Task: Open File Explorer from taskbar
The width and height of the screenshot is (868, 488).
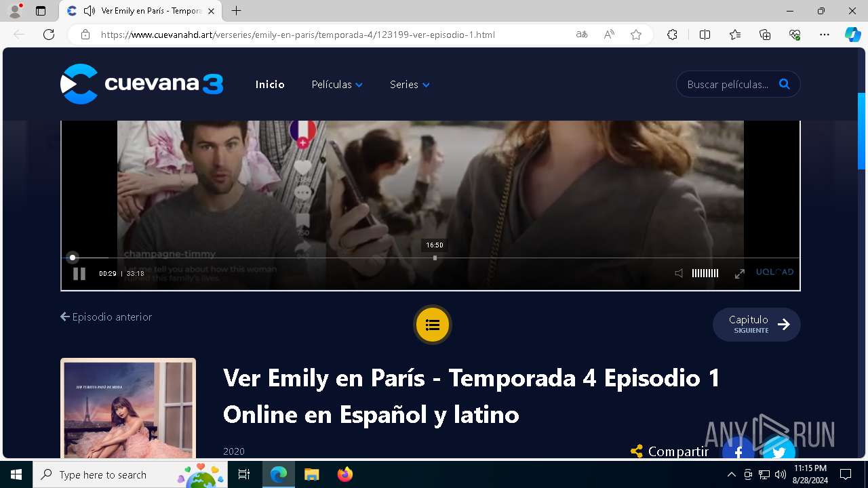Action: (x=311, y=474)
